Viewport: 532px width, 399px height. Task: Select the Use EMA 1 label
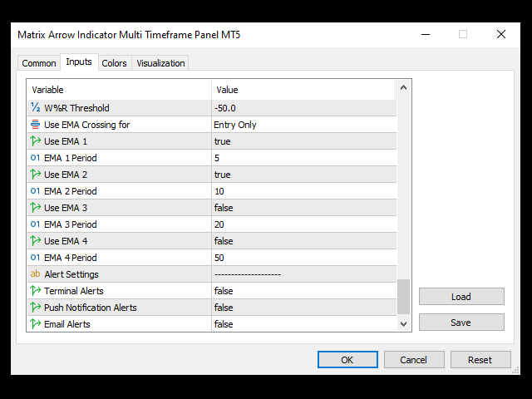click(66, 141)
